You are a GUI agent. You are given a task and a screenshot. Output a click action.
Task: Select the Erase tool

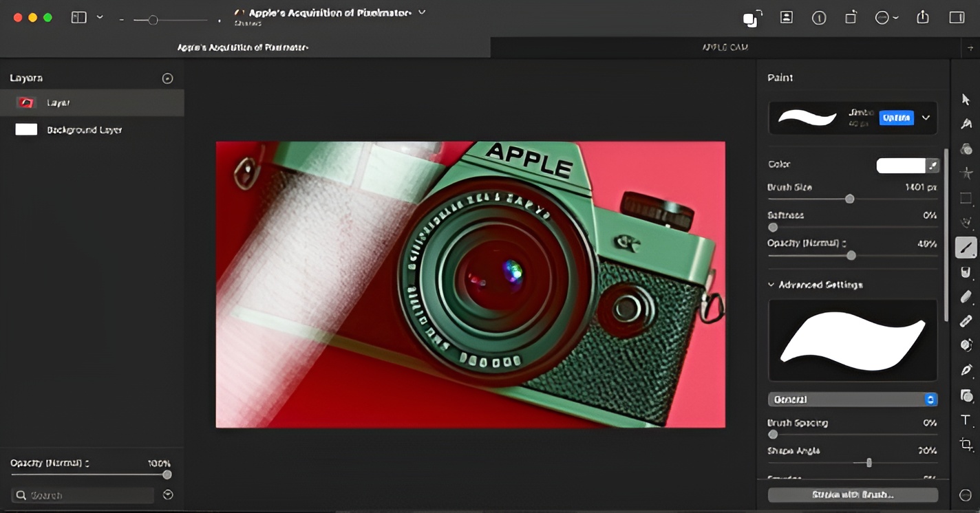[966, 297]
